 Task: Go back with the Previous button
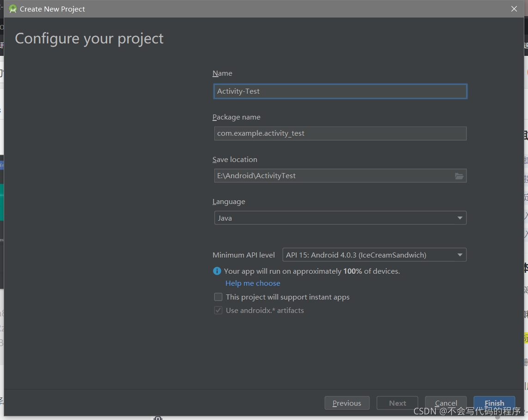pyautogui.click(x=347, y=403)
